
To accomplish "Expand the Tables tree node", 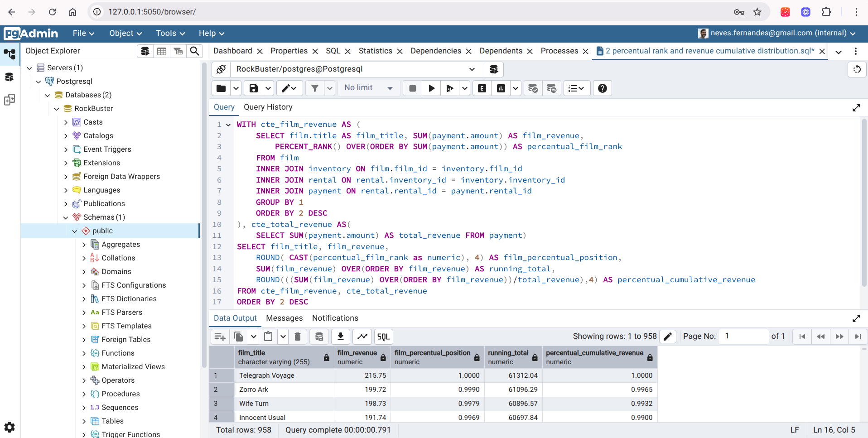I will 83,421.
